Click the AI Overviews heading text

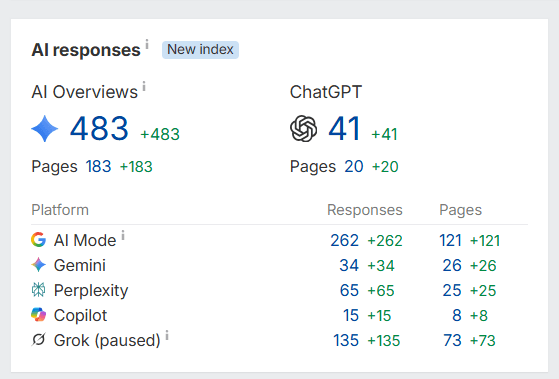pos(84,92)
